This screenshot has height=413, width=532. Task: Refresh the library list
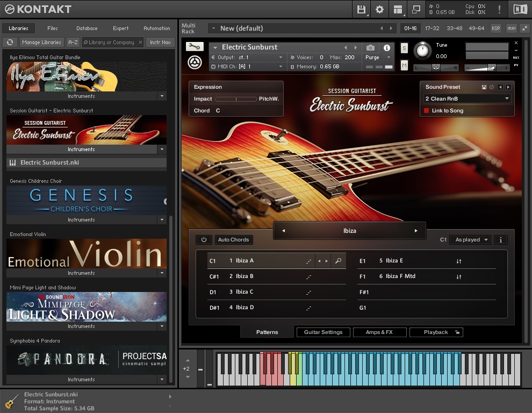(10, 42)
